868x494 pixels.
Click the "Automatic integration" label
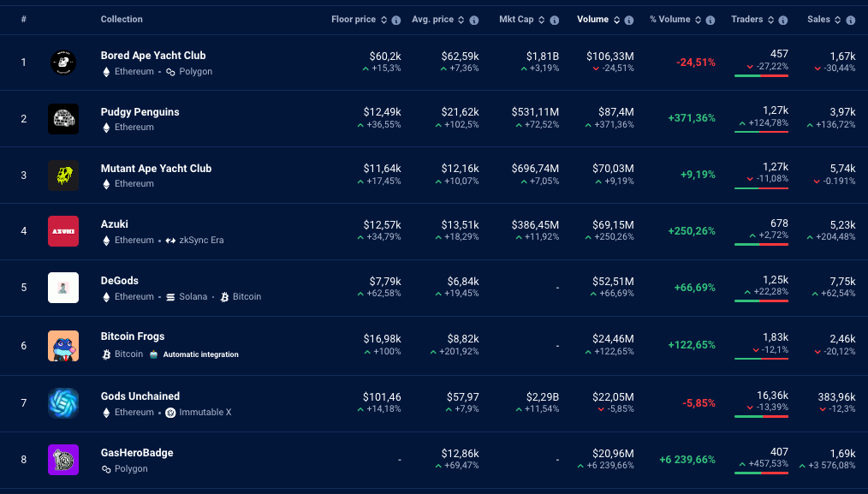[x=201, y=354]
